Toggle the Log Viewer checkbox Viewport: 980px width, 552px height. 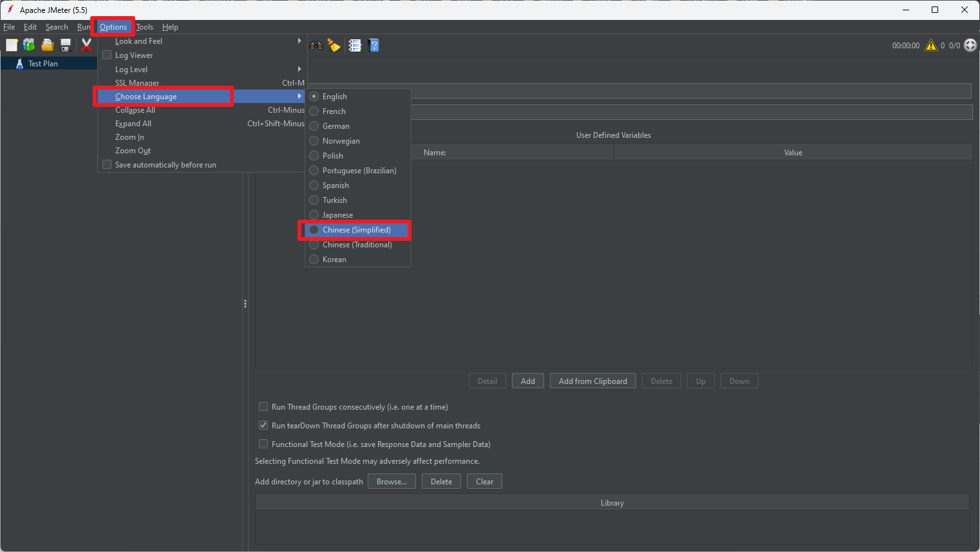point(108,55)
